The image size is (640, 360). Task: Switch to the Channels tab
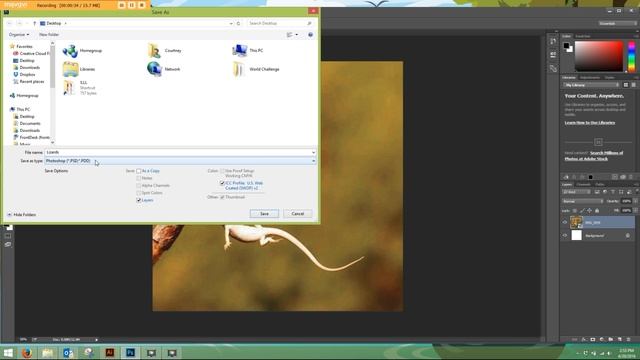coord(583,184)
